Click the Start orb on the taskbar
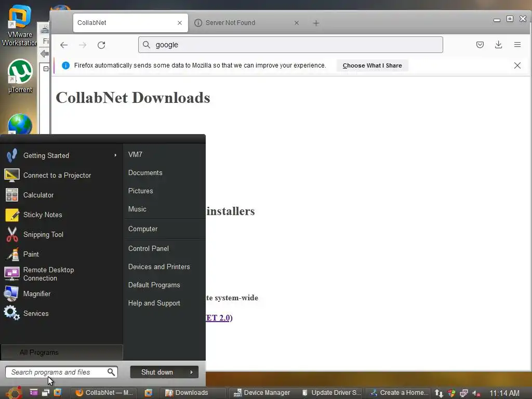The width and height of the screenshot is (532, 399). [14, 393]
